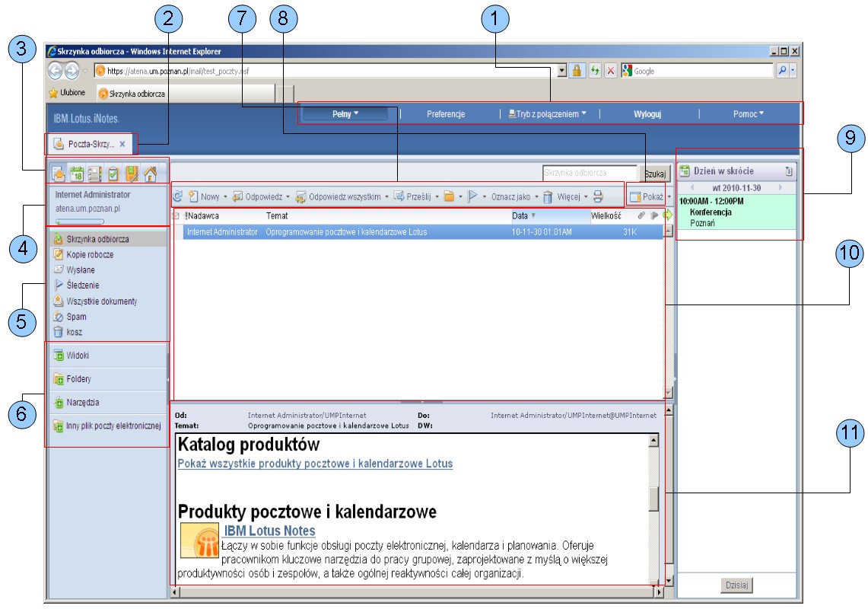Open the Spam folder
The image size is (868, 609).
(x=70, y=317)
